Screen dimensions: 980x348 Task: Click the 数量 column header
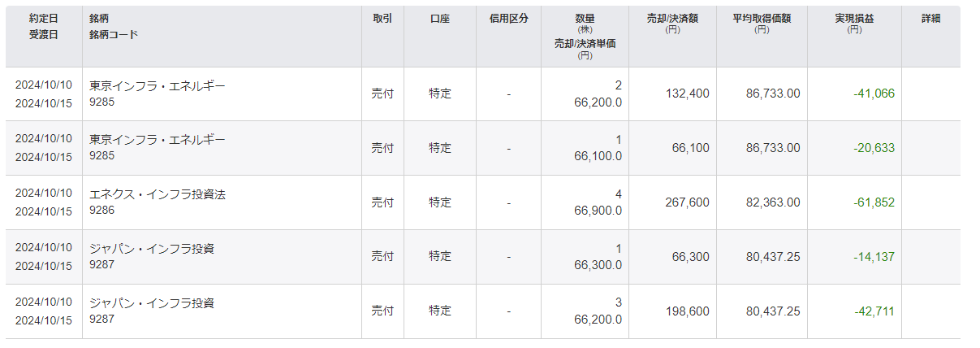[585, 18]
